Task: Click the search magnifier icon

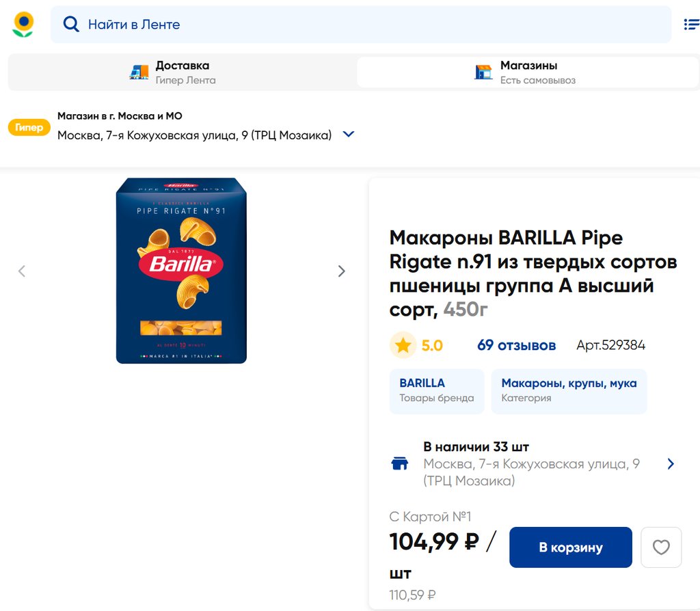Action: point(71,25)
